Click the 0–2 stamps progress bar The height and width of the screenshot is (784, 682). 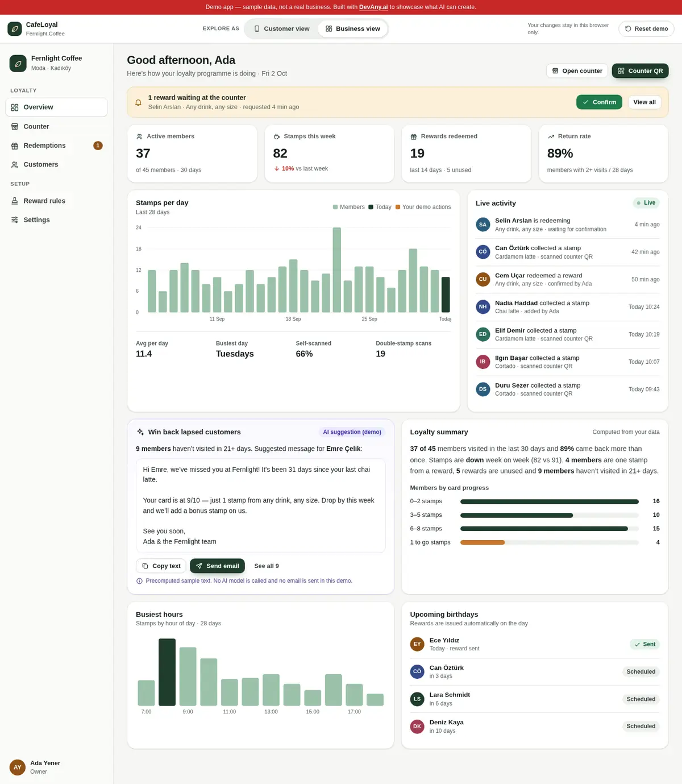pyautogui.click(x=550, y=501)
